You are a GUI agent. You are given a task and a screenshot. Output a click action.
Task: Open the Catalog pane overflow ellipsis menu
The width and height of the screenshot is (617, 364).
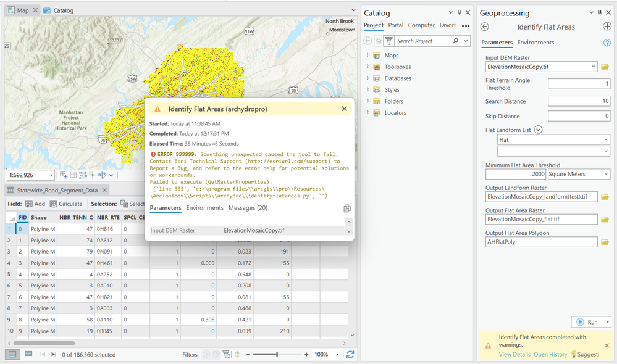click(x=466, y=26)
